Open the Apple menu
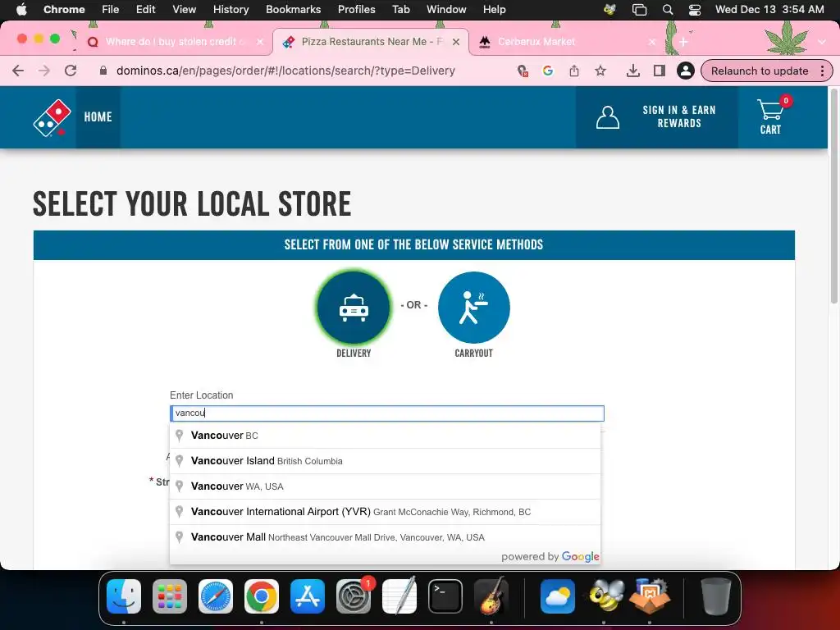 21,9
